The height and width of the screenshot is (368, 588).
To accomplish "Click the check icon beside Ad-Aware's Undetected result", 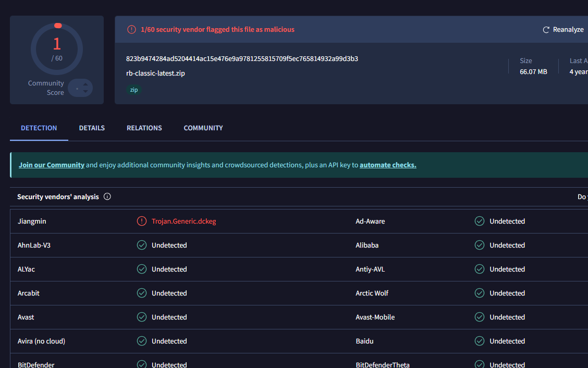I will [x=480, y=221].
